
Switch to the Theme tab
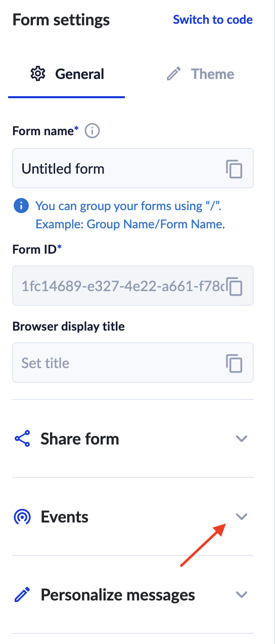[200, 74]
